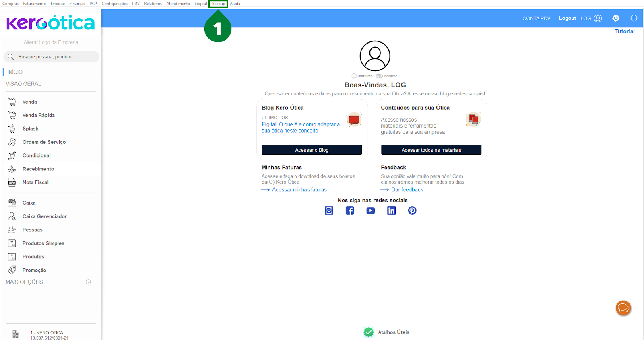
Task: Open the Backup menu
Action: (219, 4)
